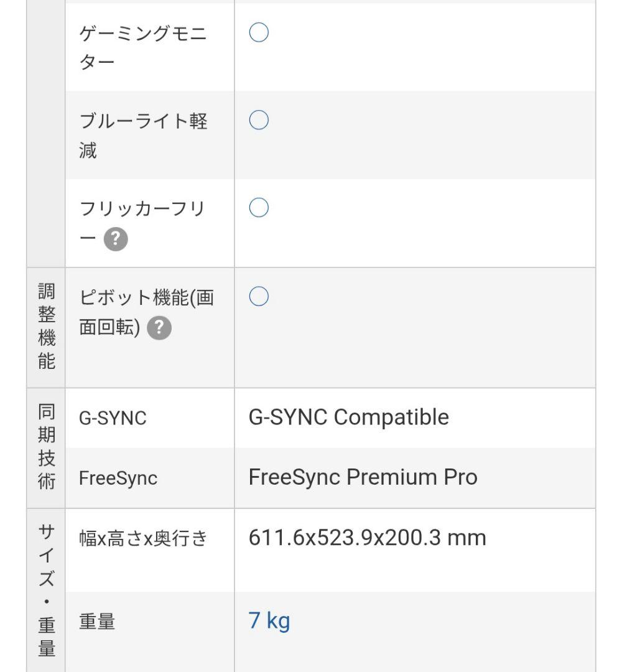Click the circle mark for フリッカーフリー
The height and width of the screenshot is (672, 622).
[x=259, y=206]
